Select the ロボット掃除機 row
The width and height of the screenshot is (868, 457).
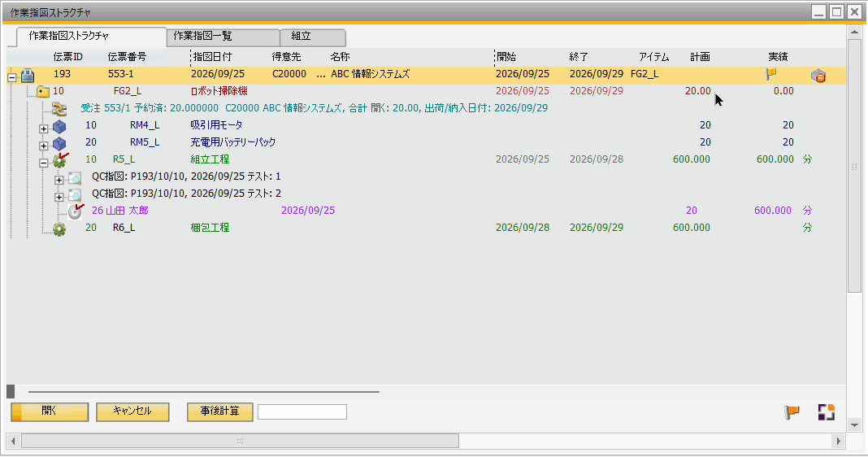(x=426, y=91)
